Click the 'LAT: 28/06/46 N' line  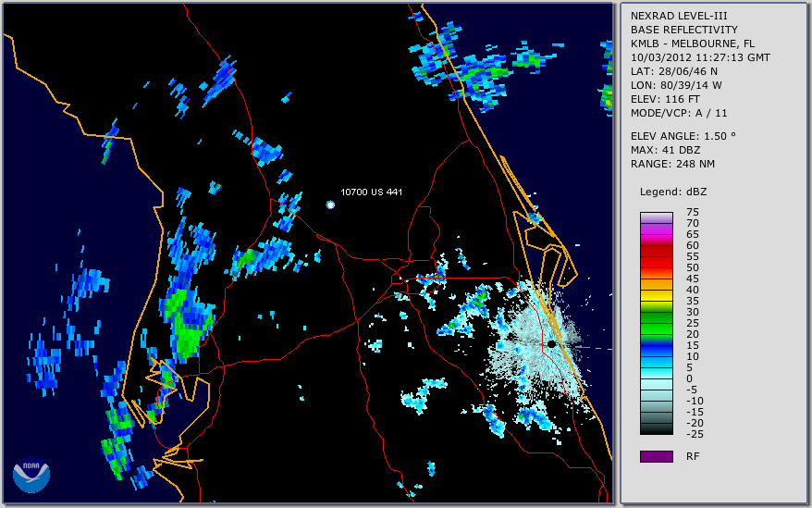[673, 71]
